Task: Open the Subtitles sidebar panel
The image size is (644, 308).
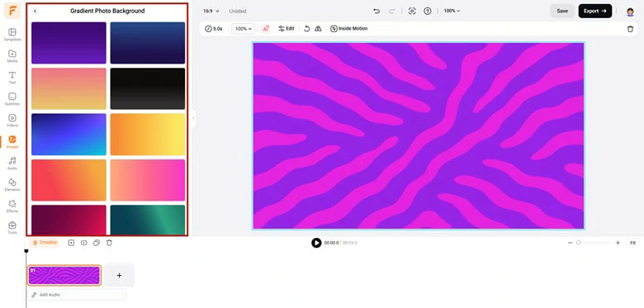Action: tap(12, 98)
